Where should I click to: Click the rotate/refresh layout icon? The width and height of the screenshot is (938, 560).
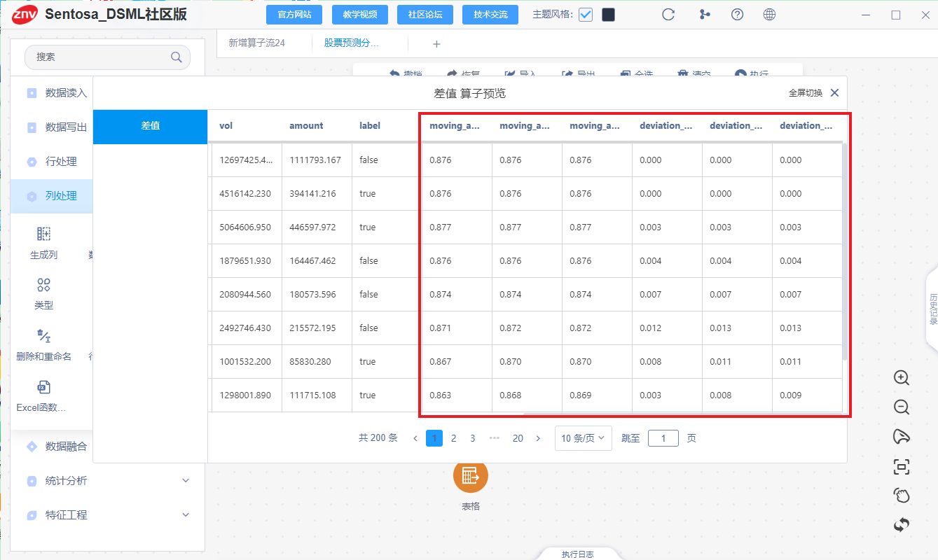coord(902,524)
